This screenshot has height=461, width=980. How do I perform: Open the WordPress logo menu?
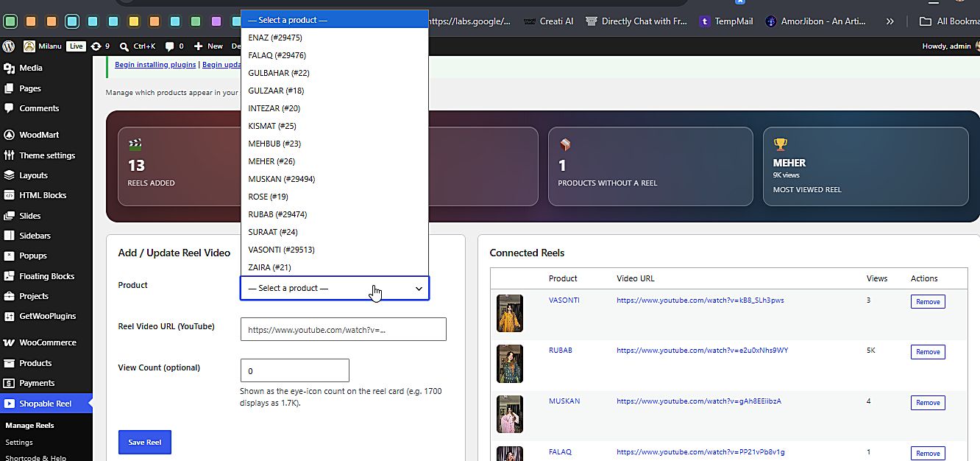coord(9,46)
